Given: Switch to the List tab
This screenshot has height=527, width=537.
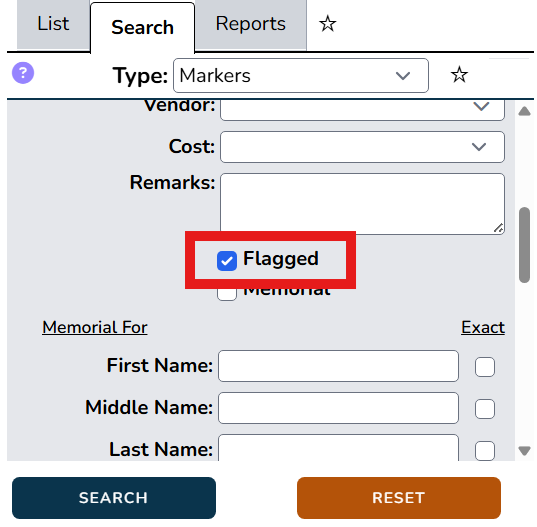Looking at the screenshot, I should pyautogui.click(x=53, y=25).
